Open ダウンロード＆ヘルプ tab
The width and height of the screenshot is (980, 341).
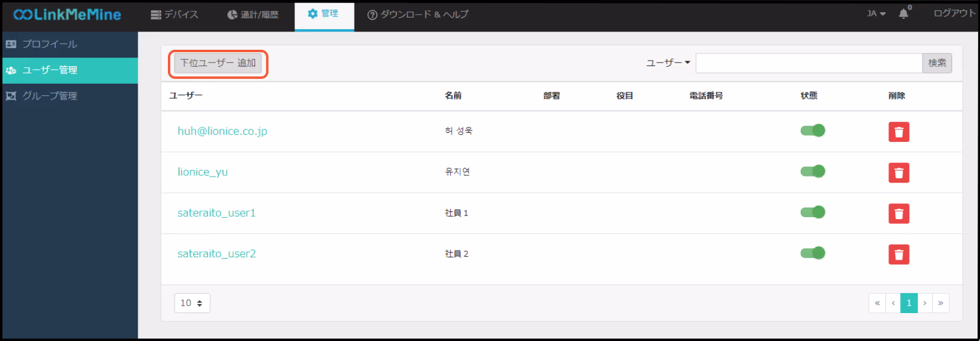pyautogui.click(x=418, y=15)
